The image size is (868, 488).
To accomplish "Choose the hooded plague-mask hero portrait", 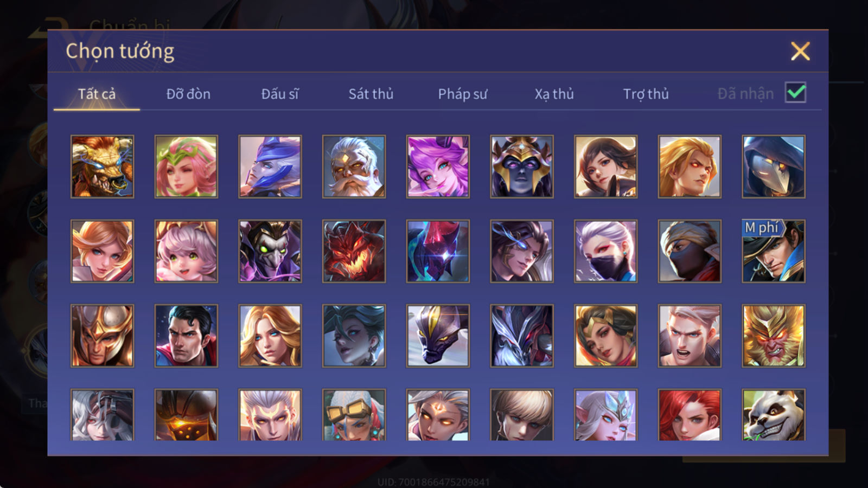I will 774,166.
